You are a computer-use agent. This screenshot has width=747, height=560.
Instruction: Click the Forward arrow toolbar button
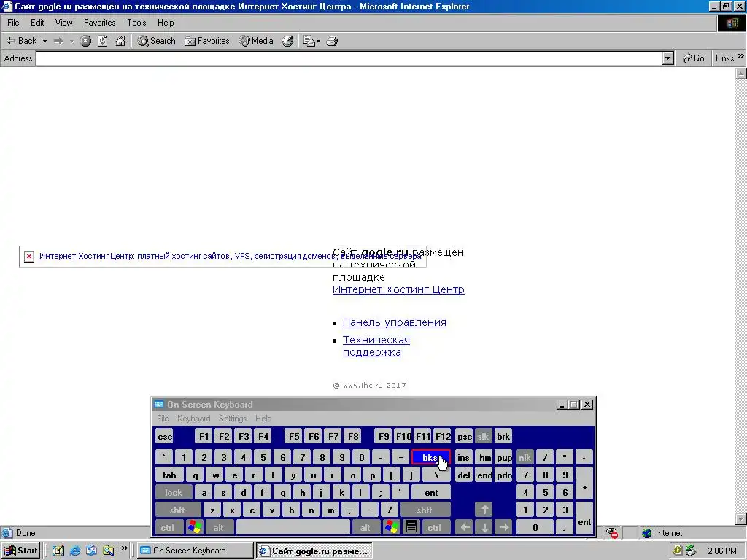point(58,41)
